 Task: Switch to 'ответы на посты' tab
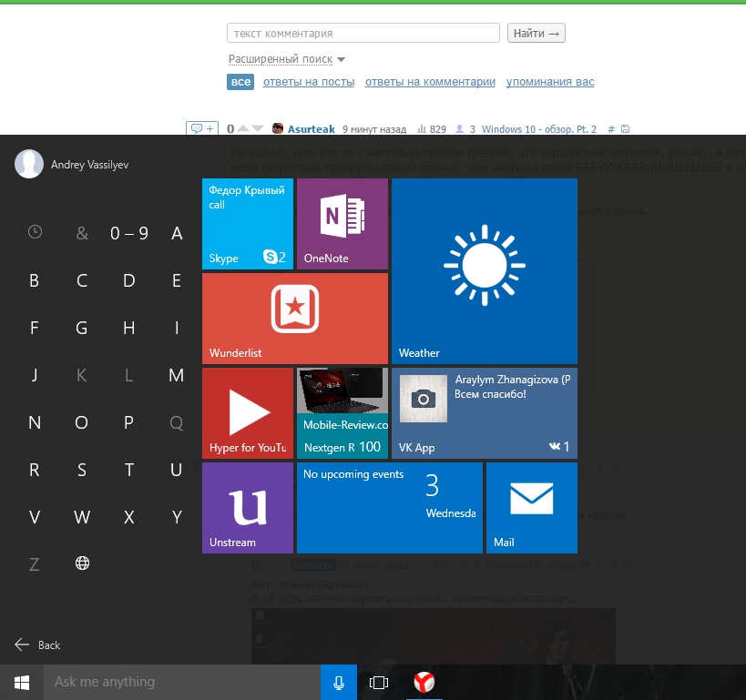tap(308, 82)
